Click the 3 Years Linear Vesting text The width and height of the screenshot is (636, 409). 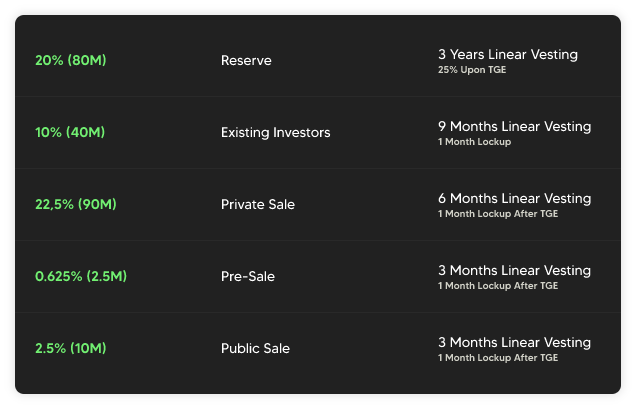point(508,54)
